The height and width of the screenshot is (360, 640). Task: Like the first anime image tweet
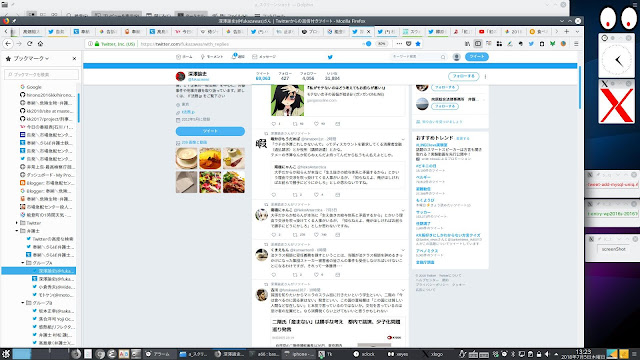[316, 124]
